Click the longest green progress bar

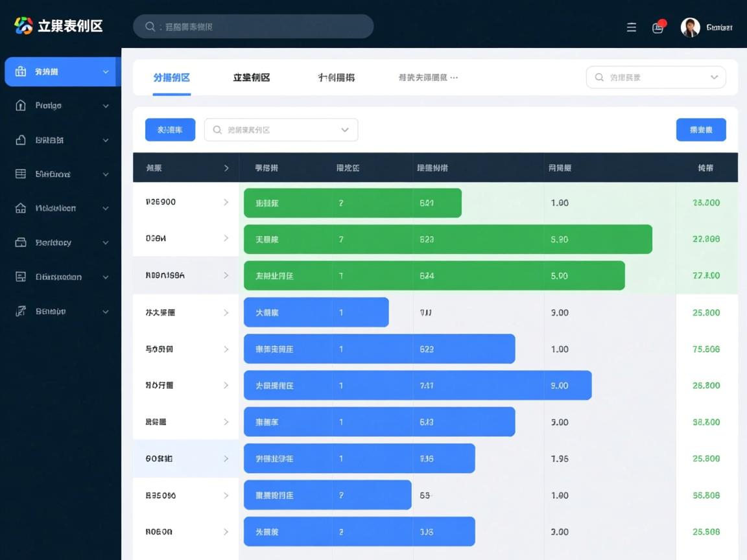coord(447,239)
